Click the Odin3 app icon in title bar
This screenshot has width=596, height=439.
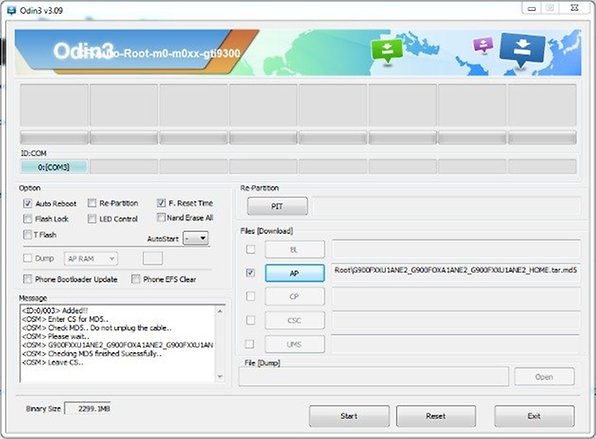click(11, 10)
